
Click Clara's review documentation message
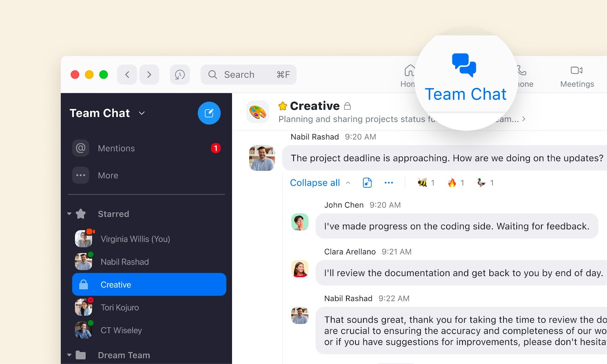(461, 273)
